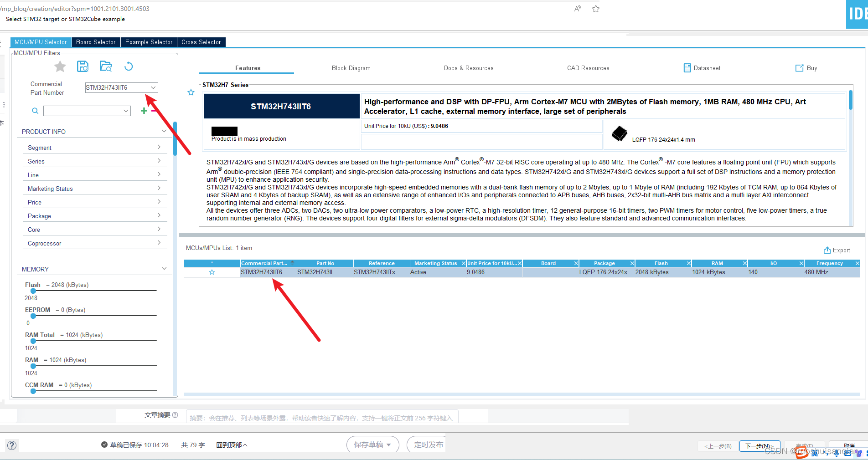Select the STM32H743IIT6 row in MCU list
The width and height of the screenshot is (868, 460).
[522, 272]
